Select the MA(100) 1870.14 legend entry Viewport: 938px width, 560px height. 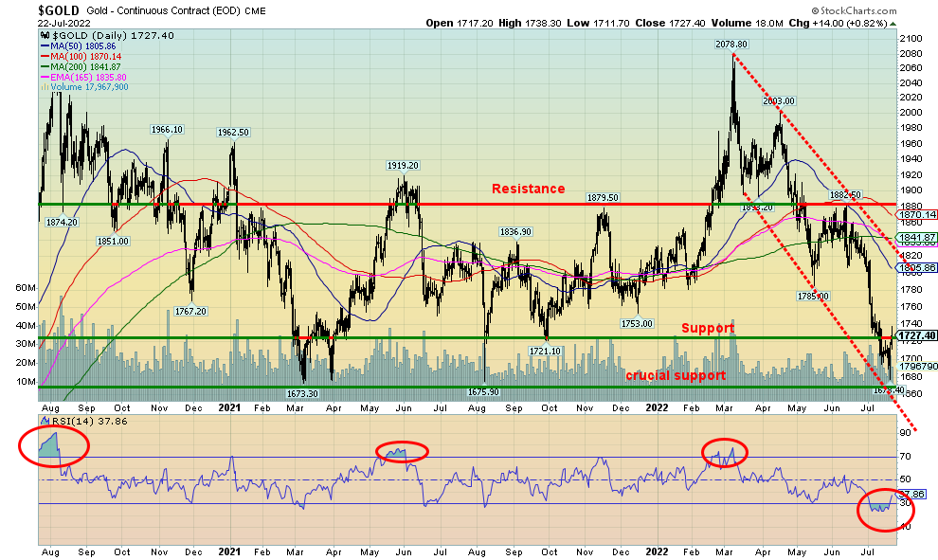(87, 56)
